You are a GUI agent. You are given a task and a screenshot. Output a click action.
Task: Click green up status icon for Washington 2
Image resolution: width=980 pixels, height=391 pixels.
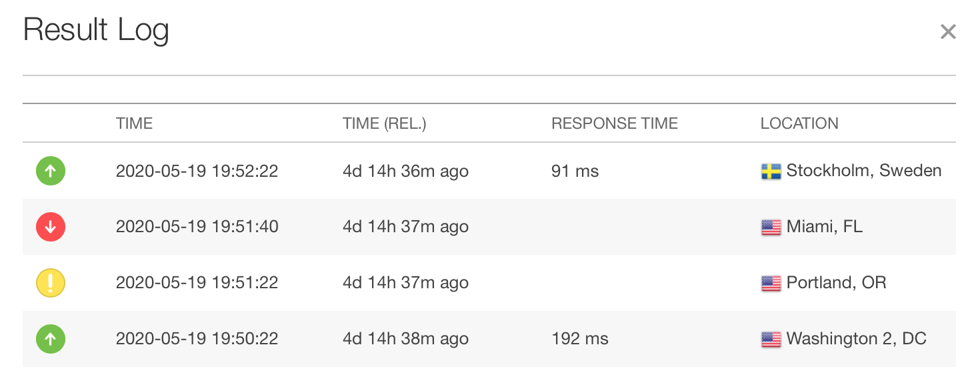[51, 339]
